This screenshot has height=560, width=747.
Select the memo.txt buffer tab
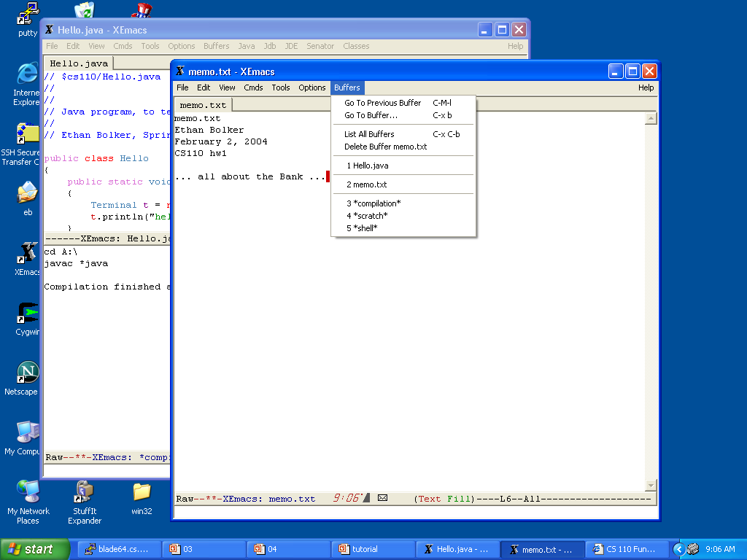coord(203,105)
